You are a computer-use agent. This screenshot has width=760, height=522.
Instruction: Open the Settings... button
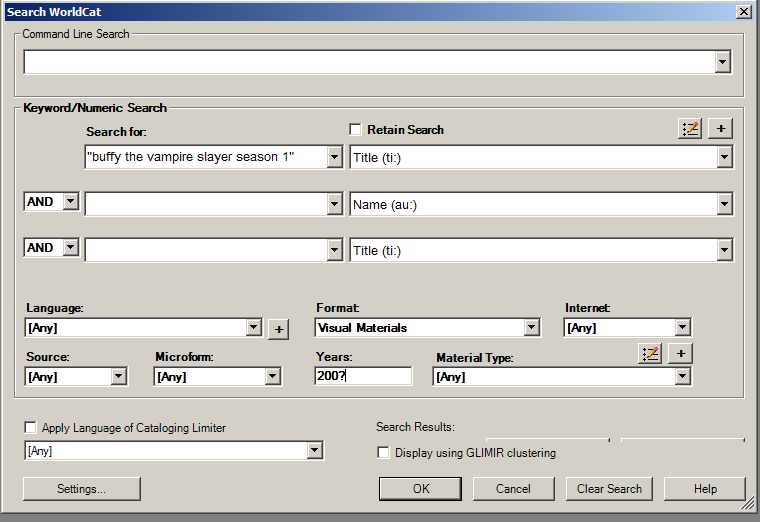point(81,489)
